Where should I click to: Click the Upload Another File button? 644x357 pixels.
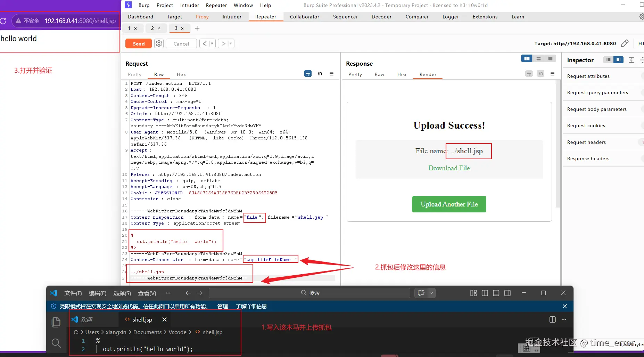449,204
